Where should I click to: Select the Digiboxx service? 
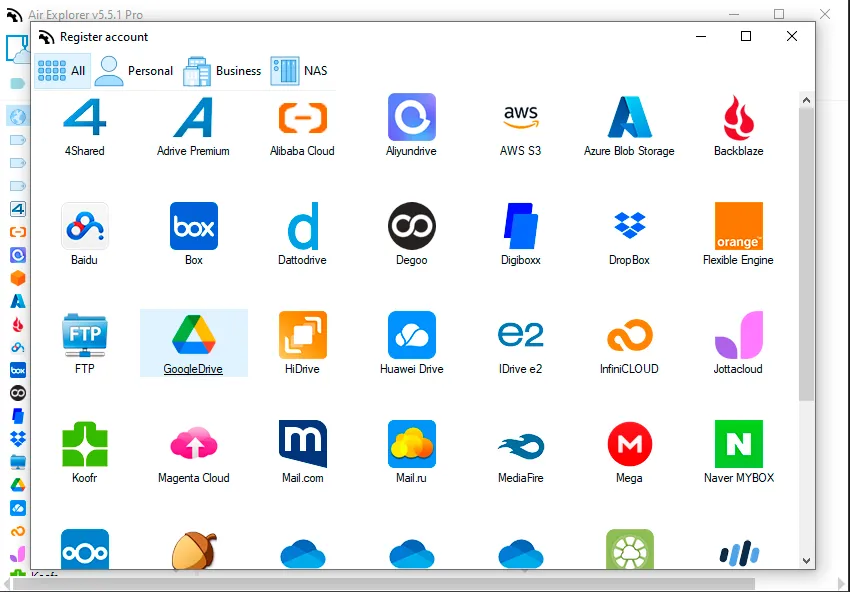coord(520,226)
